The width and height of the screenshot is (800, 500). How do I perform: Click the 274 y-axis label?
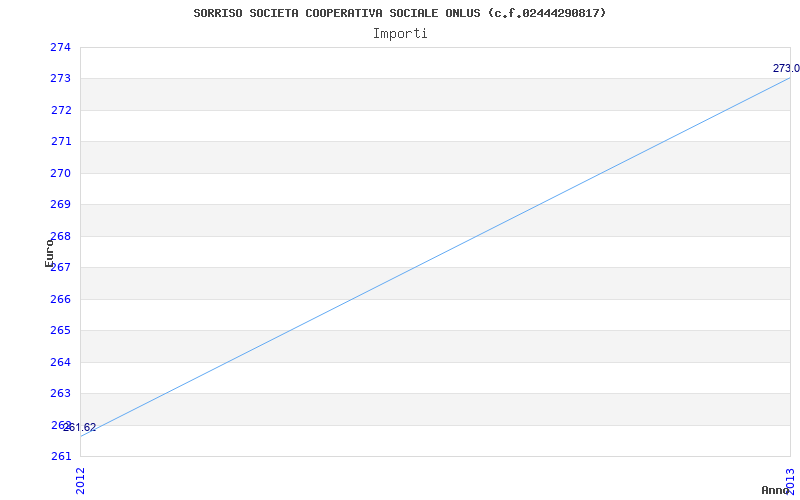point(61,47)
